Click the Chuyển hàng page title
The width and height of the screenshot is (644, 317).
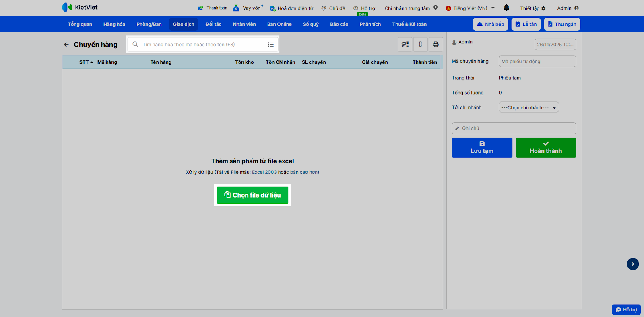pos(95,45)
